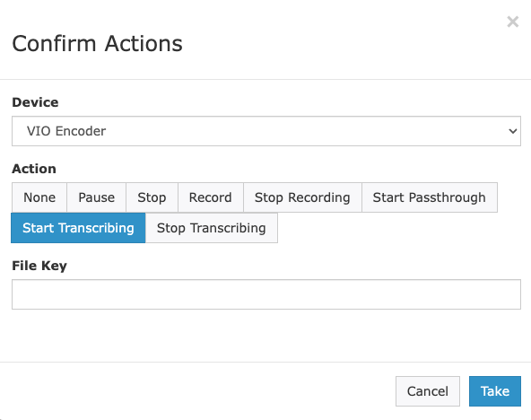Select the Stop action button
This screenshot has height=420, width=531.
point(152,197)
